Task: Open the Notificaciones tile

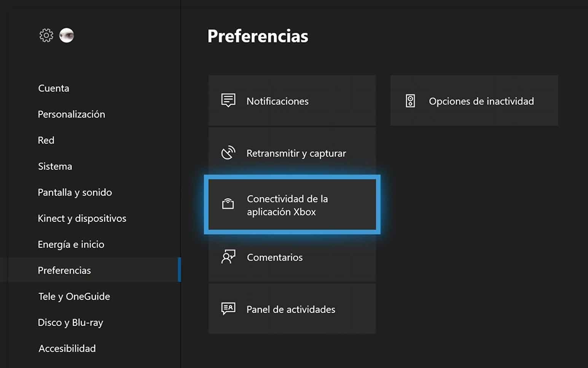Action: tap(292, 101)
